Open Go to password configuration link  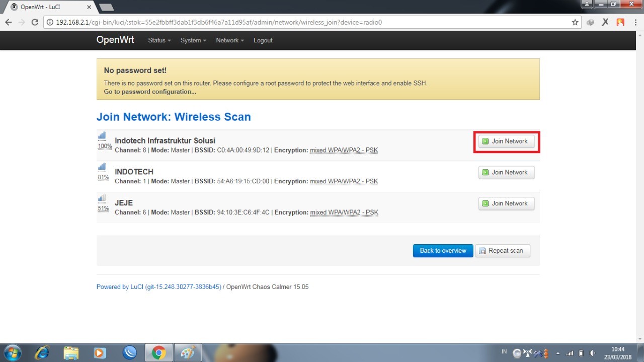(150, 92)
